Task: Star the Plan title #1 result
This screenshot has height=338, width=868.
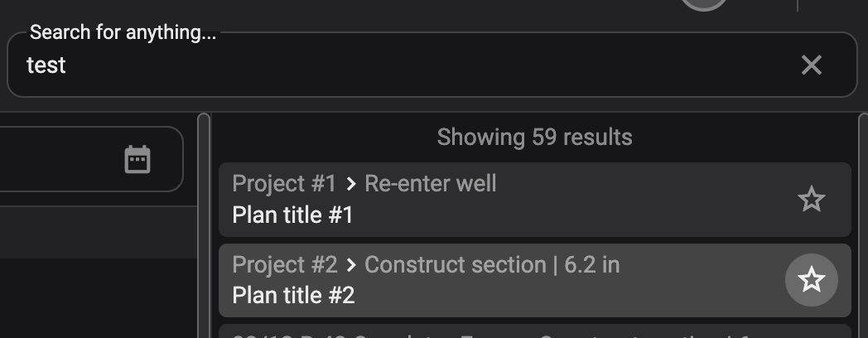Action: coord(811,199)
